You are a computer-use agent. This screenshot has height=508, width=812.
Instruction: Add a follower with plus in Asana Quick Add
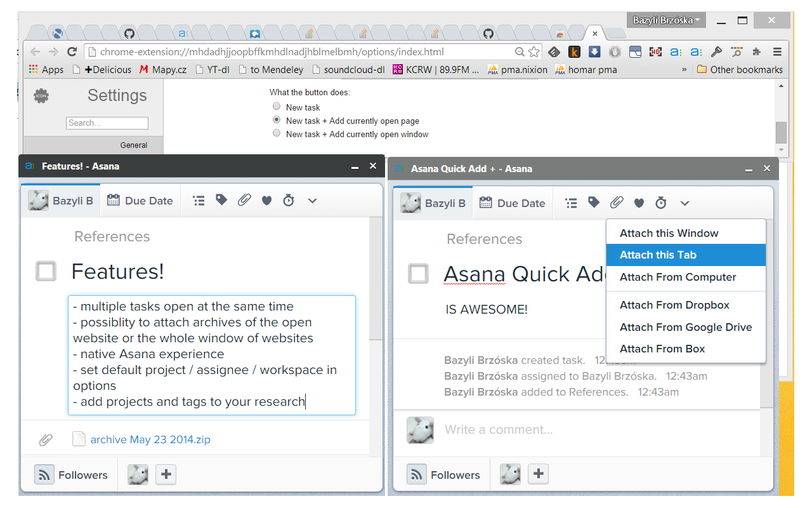point(538,474)
